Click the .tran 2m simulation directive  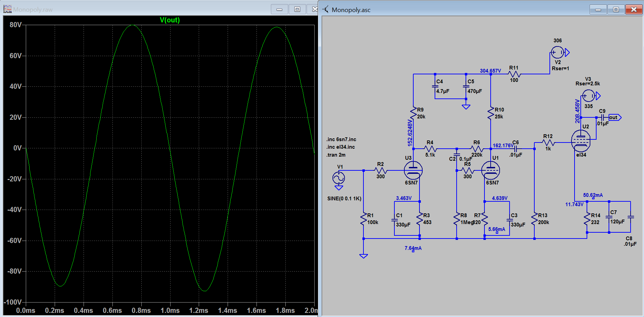point(336,155)
